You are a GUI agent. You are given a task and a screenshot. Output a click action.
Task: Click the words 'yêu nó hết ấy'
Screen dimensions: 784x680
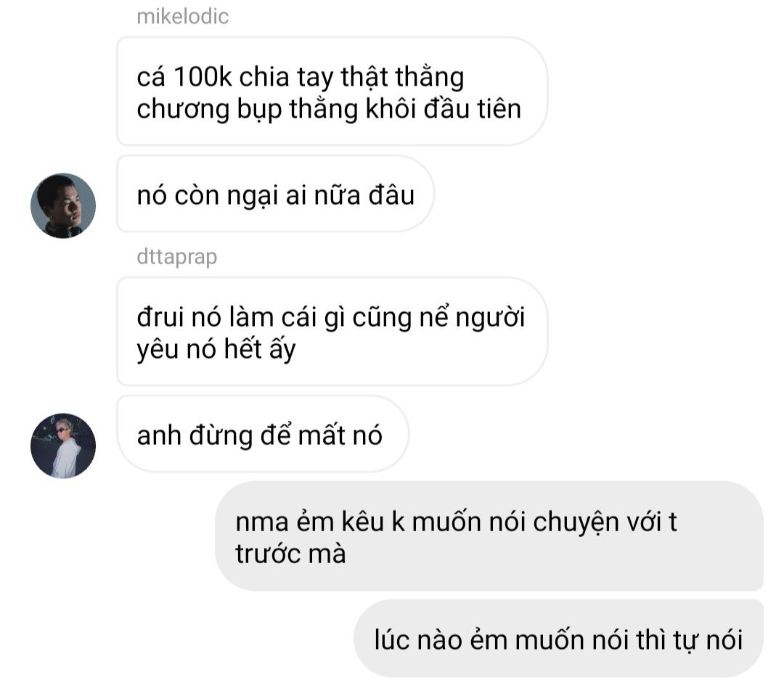[216, 350]
